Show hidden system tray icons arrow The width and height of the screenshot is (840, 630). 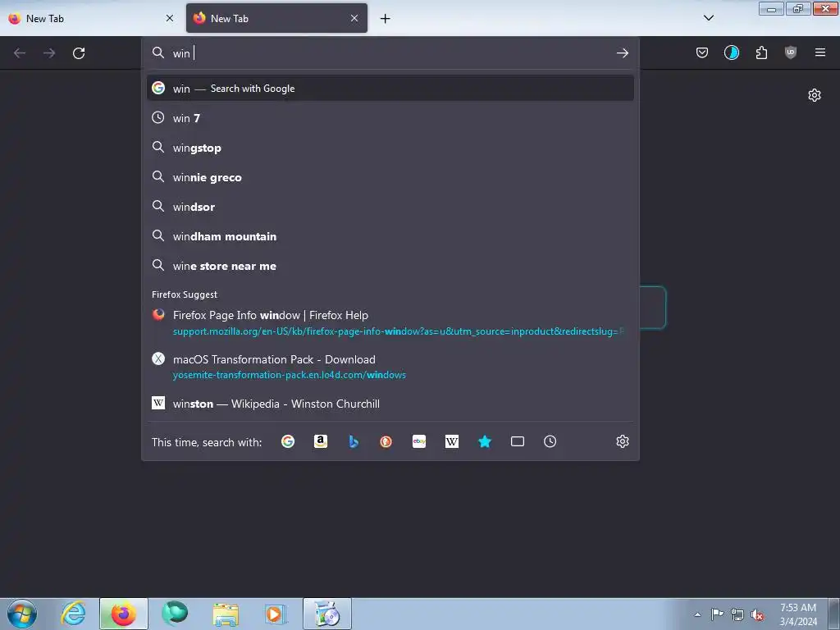point(697,614)
